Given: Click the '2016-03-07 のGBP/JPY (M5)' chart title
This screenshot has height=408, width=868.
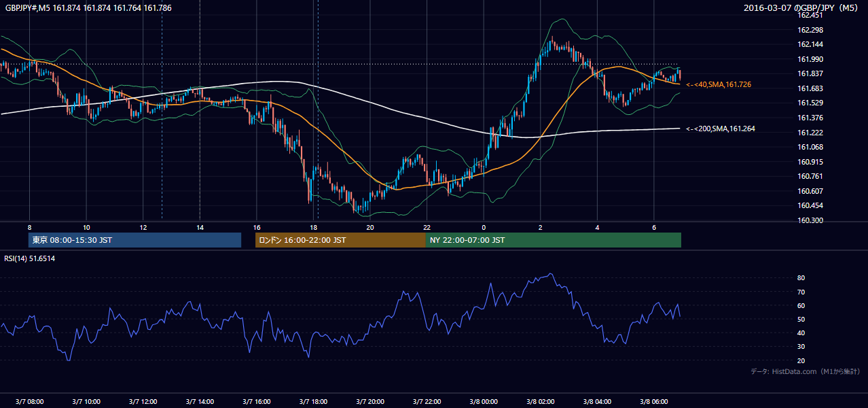Looking at the screenshot, I should (801, 8).
